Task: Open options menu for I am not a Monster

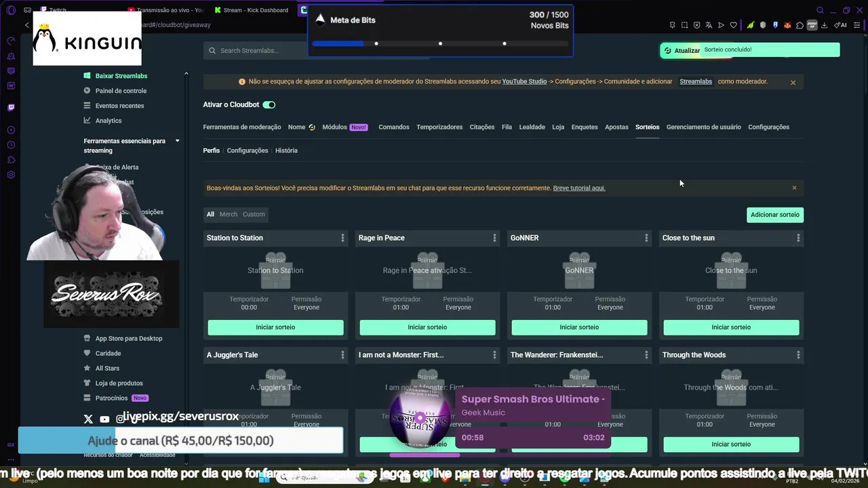Action: tap(494, 355)
